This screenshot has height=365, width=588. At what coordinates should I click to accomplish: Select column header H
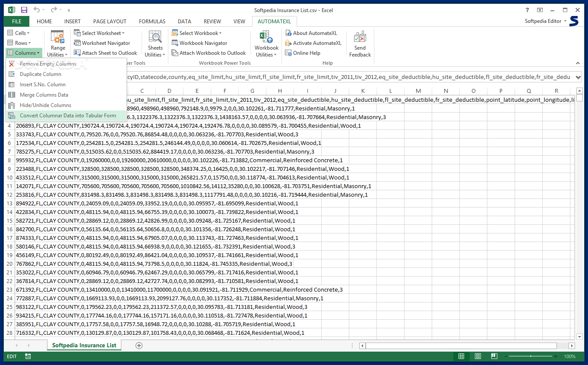tap(280, 91)
